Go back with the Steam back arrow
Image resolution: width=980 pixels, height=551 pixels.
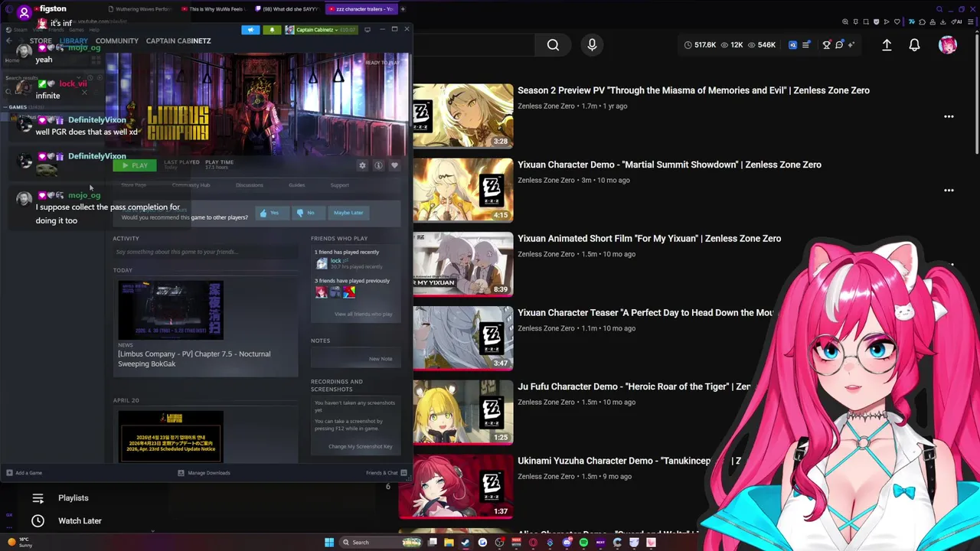pos(8,41)
